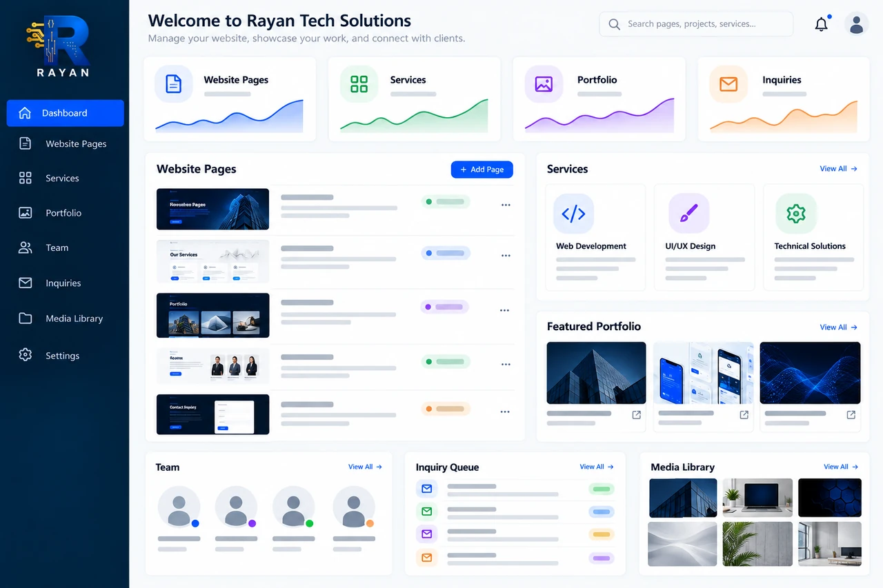Click the Web Development code icon
Image resolution: width=883 pixels, height=588 pixels.
click(573, 214)
